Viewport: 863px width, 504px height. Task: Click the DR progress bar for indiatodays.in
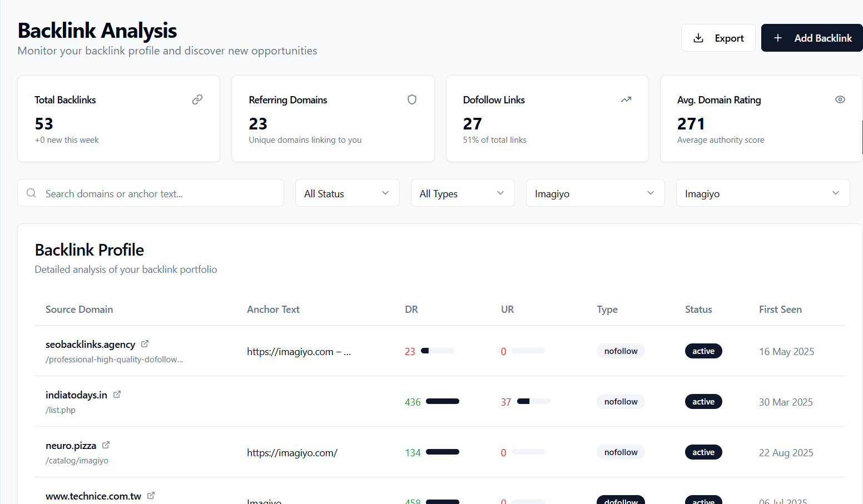[442, 401]
